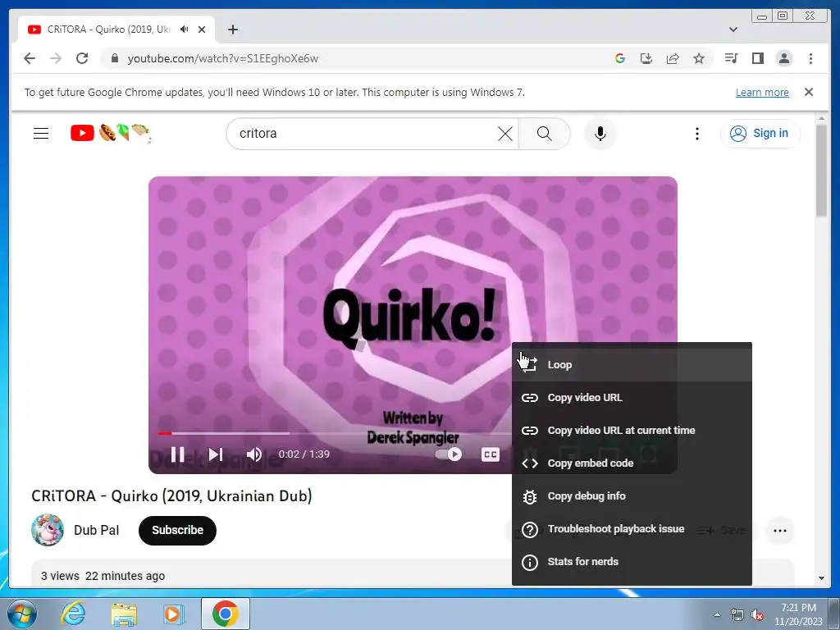
Task: Open the YouTube hamburger guide menu
Action: coord(41,134)
